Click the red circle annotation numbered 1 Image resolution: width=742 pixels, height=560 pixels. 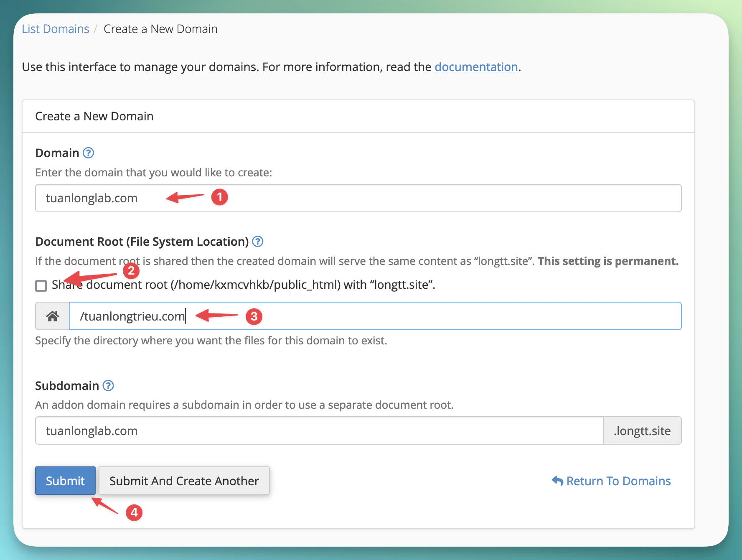point(219,197)
